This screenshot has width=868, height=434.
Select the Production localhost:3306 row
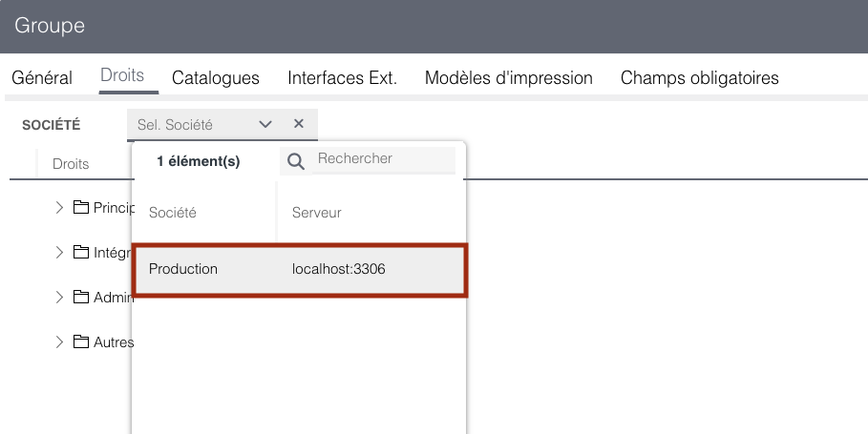(x=300, y=269)
